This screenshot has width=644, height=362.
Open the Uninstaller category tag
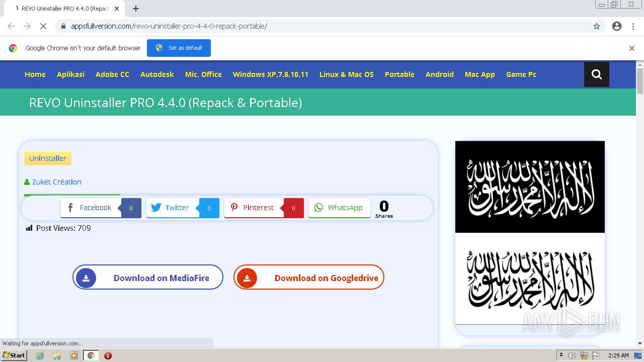click(48, 158)
